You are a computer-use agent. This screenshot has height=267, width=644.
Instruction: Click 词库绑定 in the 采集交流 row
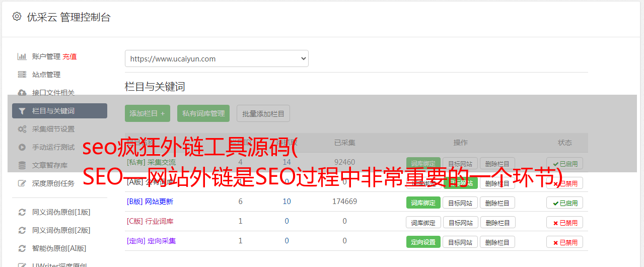pos(423,164)
